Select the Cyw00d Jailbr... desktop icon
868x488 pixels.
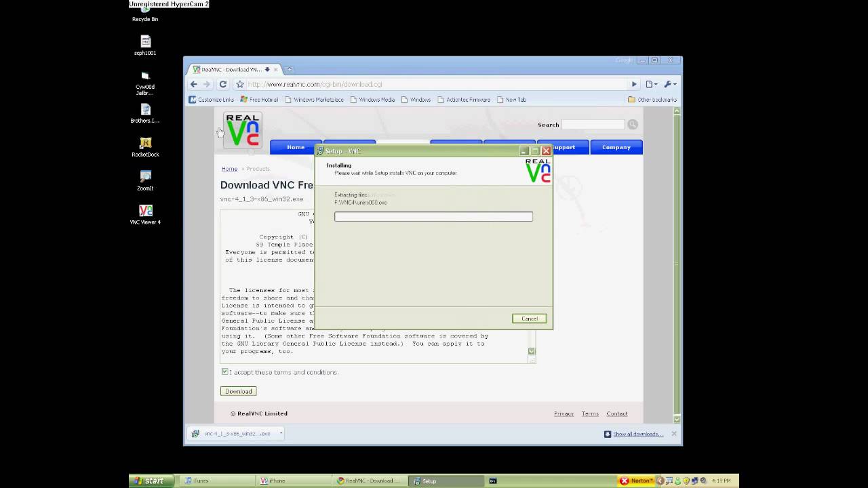tap(145, 83)
